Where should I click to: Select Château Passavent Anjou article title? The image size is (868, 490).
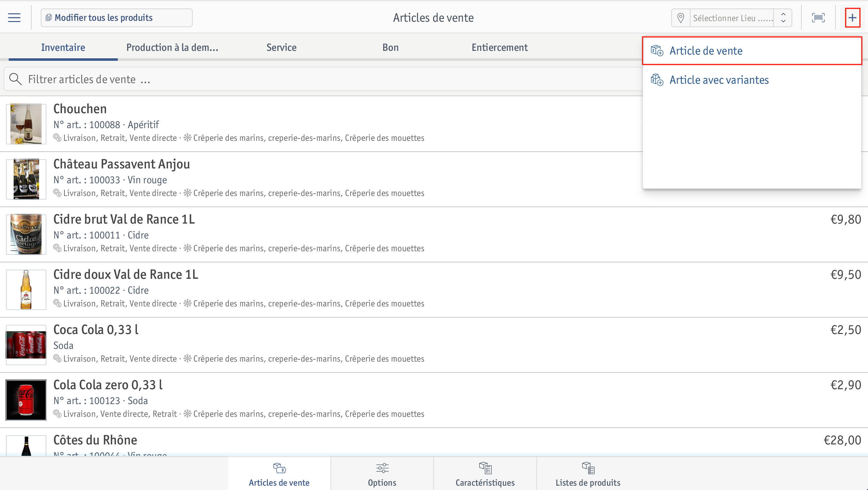click(122, 164)
